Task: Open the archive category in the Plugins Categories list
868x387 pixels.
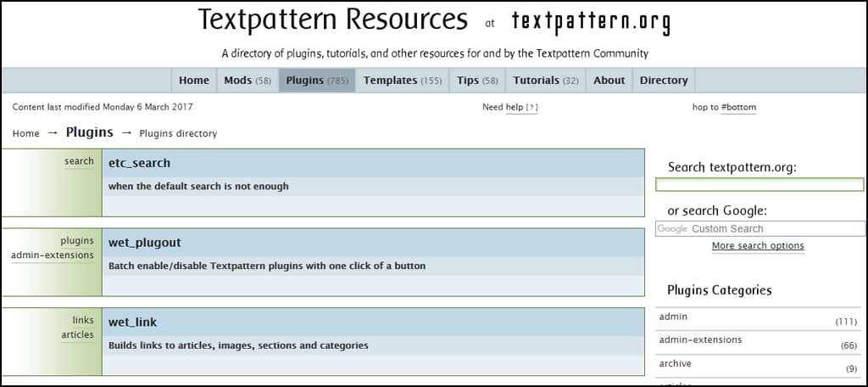Action: pos(675,364)
